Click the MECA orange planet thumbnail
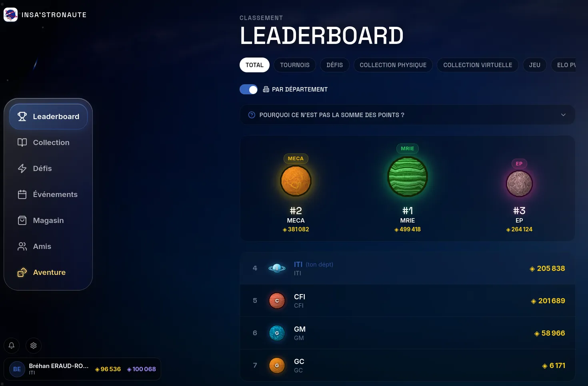 click(296, 181)
